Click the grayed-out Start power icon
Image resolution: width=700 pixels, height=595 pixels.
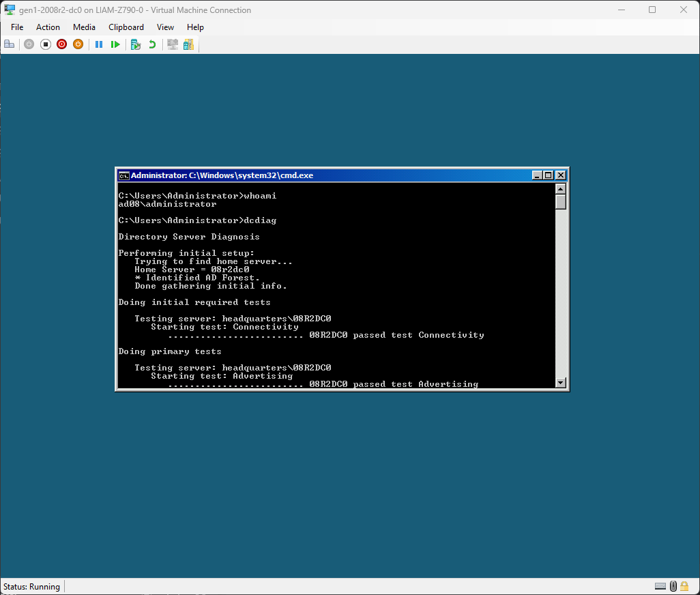point(29,44)
